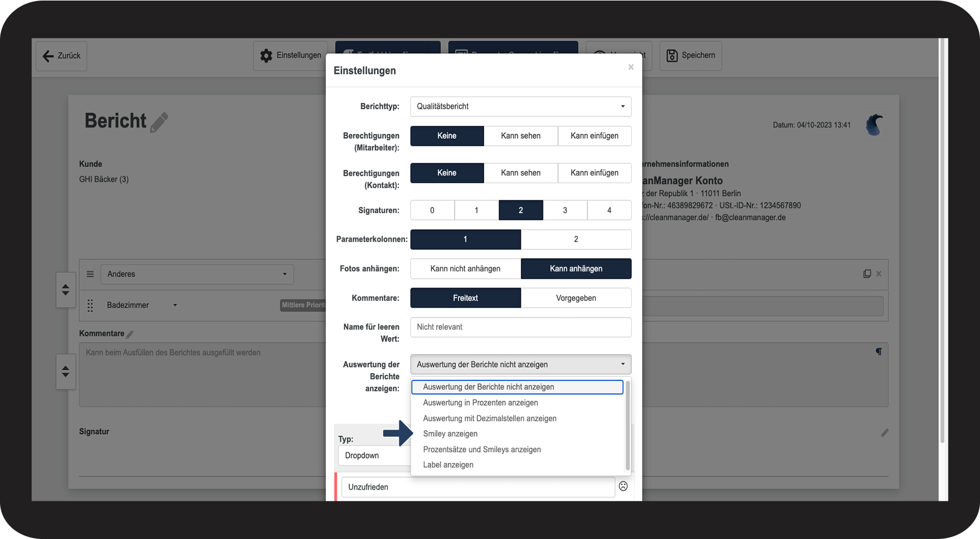Viewport: 980px width, 539px height.
Task: Click the Zurück back arrow button
Action: (62, 56)
